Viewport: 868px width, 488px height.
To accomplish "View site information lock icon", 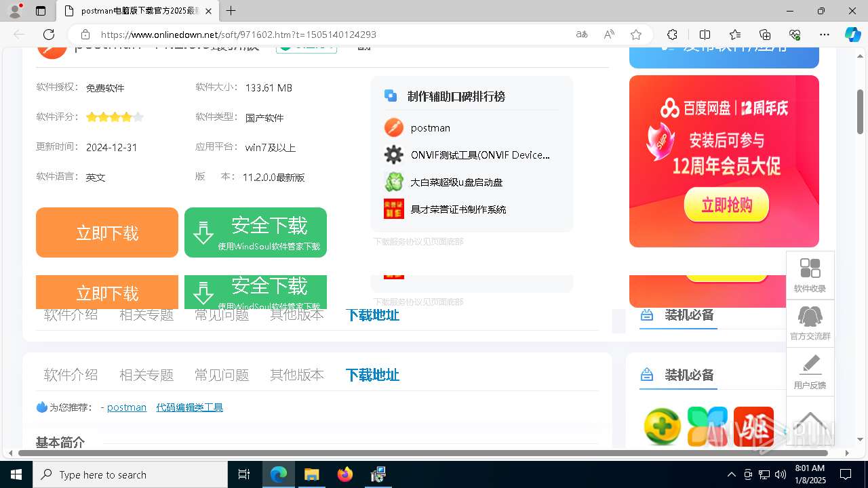I will pos(85,35).
